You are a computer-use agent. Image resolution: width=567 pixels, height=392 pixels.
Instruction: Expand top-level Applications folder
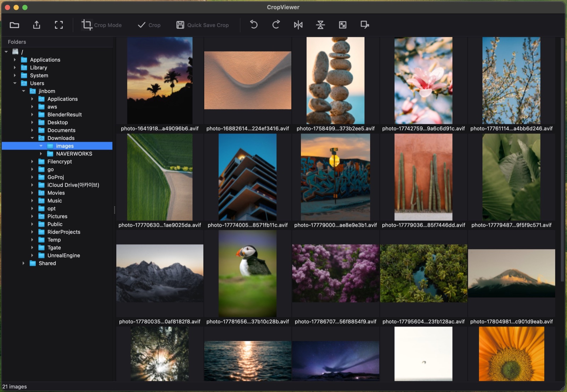[x=15, y=59]
